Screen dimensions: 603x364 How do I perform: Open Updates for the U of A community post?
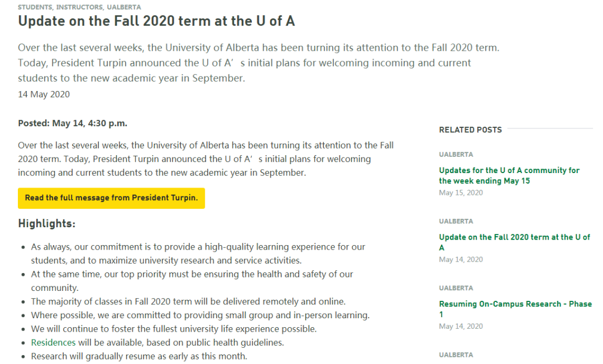[x=509, y=175]
